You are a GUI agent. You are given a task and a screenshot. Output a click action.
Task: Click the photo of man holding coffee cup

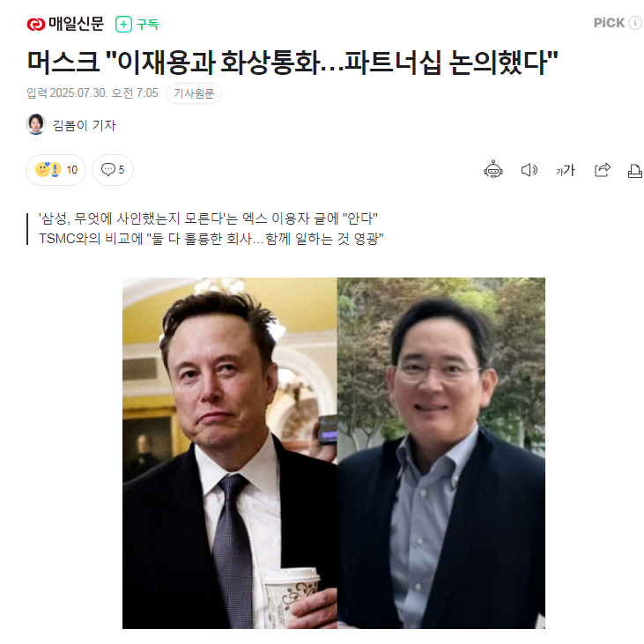pos(230,453)
